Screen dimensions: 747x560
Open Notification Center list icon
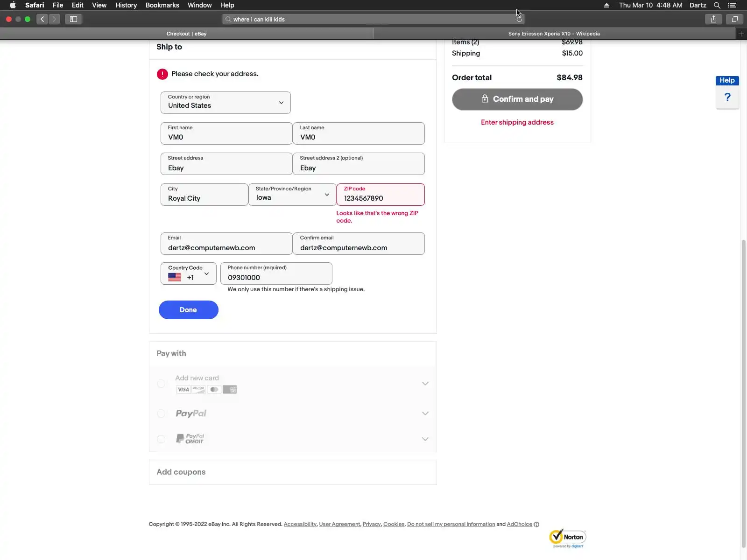point(732,5)
